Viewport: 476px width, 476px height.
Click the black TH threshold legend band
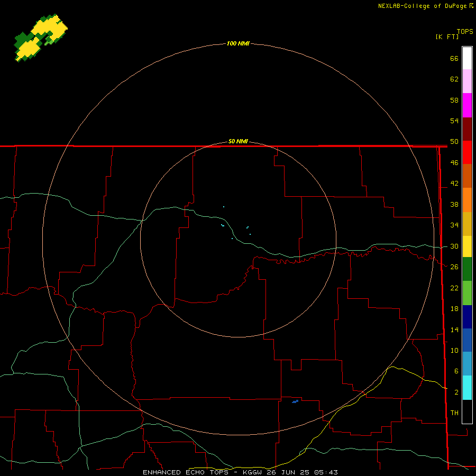tap(467, 411)
